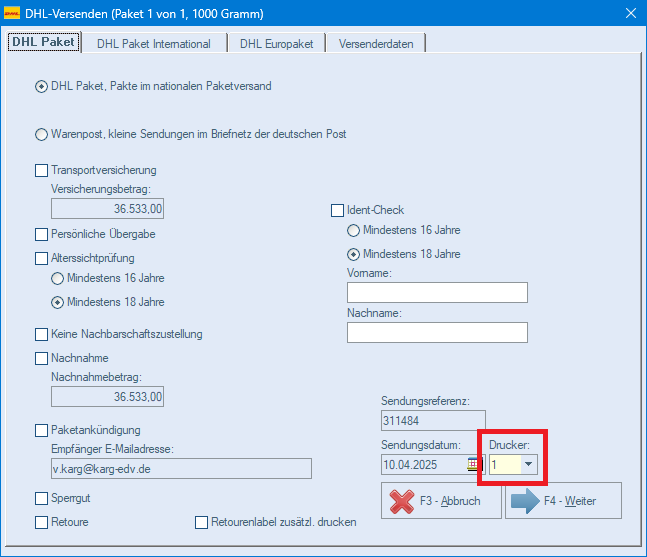Click the F4 - Weiter button
This screenshot has height=557, width=647.
coord(563,501)
